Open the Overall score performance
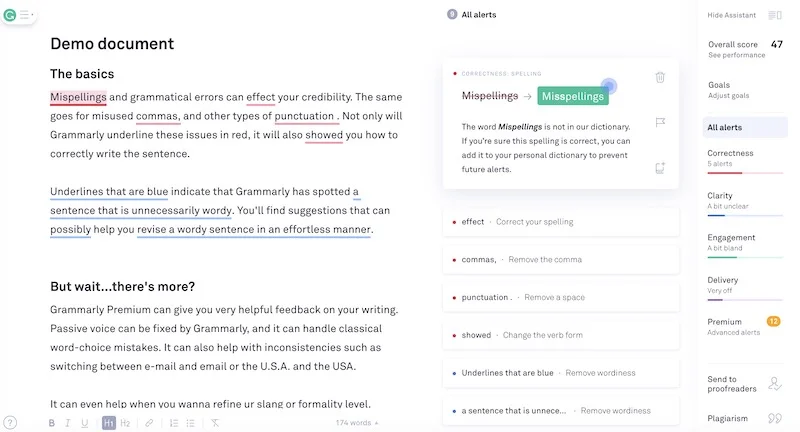The image size is (800, 432). 736,49
